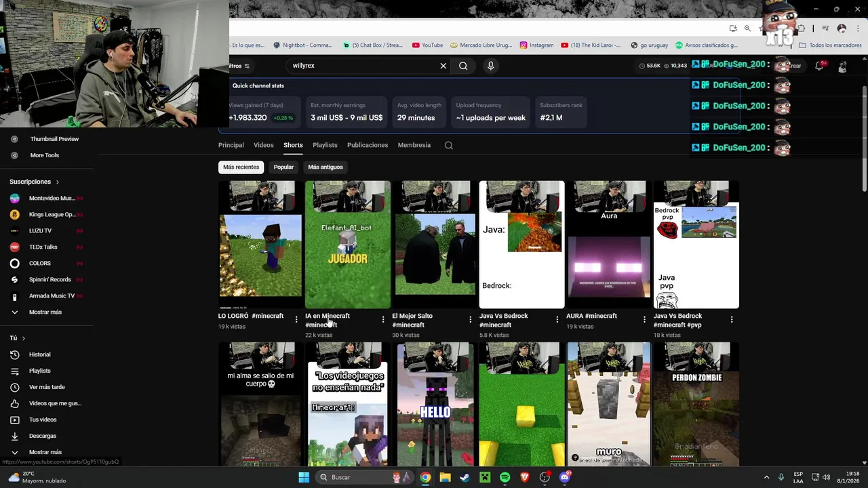Select the Más antiguos filter chip

(x=325, y=167)
